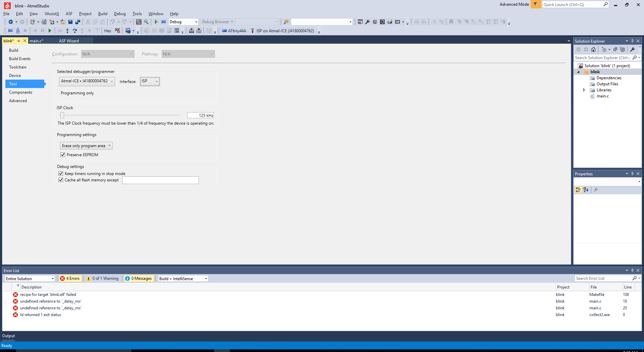Image resolution: width=644 pixels, height=352 pixels.
Task: Click the Home icon in Solution Explorer
Action: click(593, 49)
